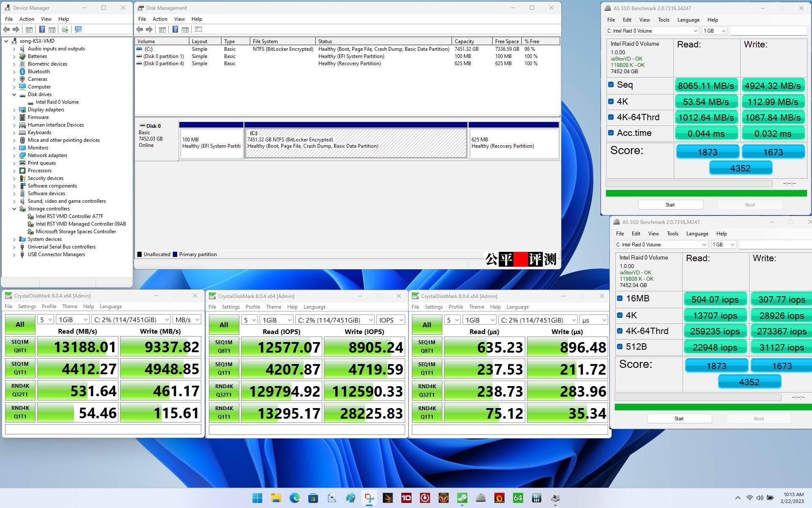The image size is (812, 508).
Task: Open drive selector in lower AS SSD window
Action: (661, 245)
